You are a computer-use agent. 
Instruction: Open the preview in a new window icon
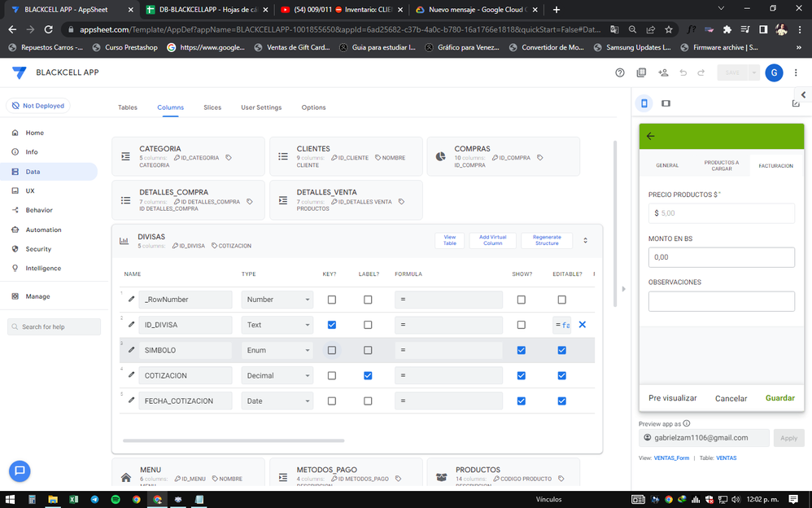tap(796, 103)
